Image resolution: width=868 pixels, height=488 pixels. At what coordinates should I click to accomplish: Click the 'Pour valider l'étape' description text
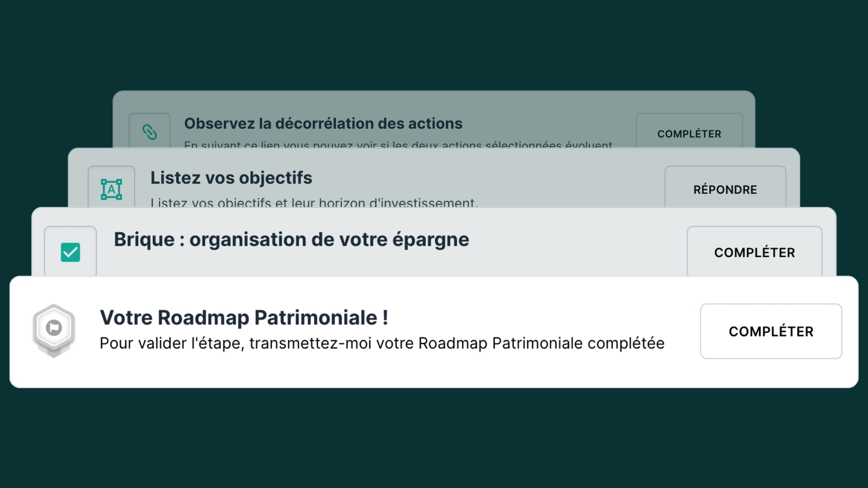[x=382, y=343]
